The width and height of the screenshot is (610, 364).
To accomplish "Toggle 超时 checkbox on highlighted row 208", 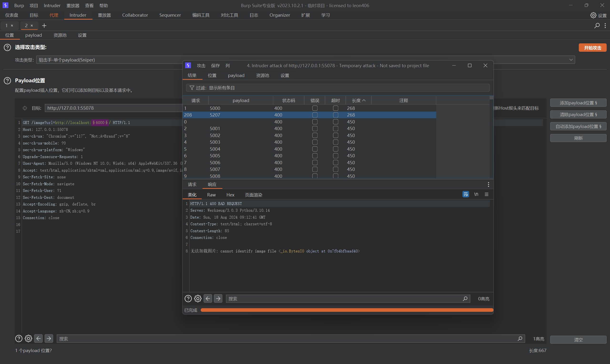I will (335, 115).
